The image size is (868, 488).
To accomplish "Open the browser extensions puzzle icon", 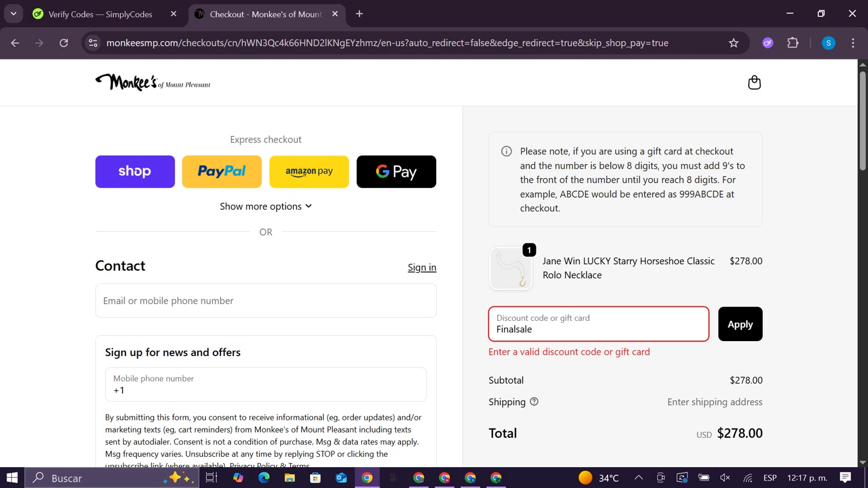I will point(793,43).
